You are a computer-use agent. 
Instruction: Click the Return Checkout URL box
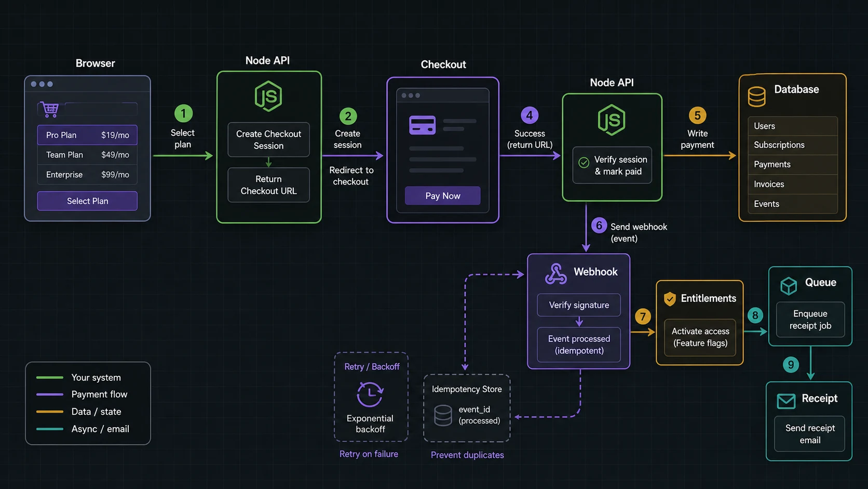(268, 184)
